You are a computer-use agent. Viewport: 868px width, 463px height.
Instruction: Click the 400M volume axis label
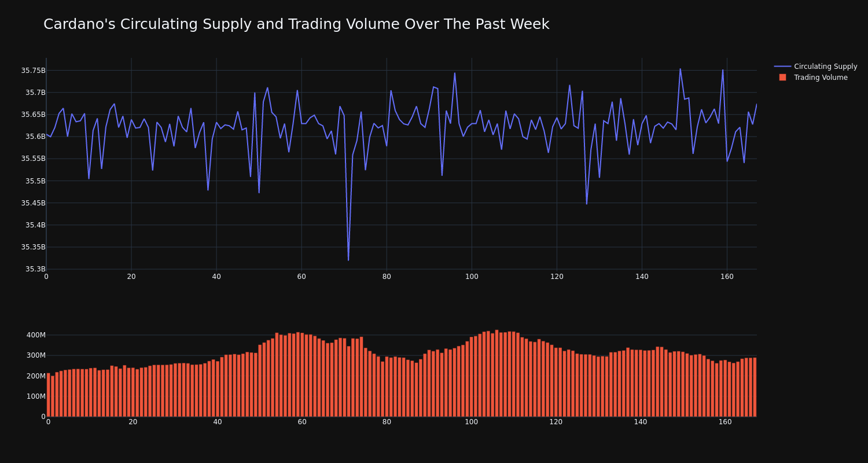pos(36,335)
